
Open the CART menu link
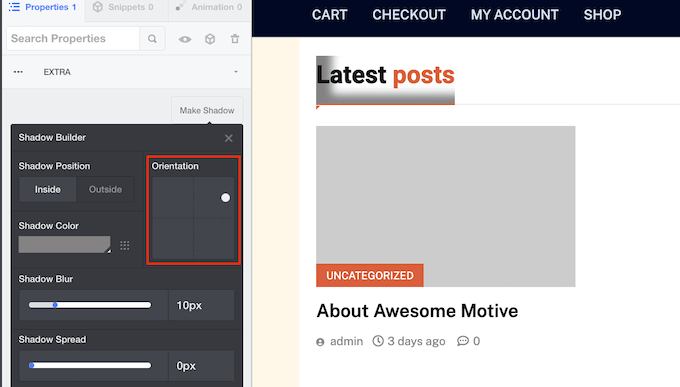(330, 15)
